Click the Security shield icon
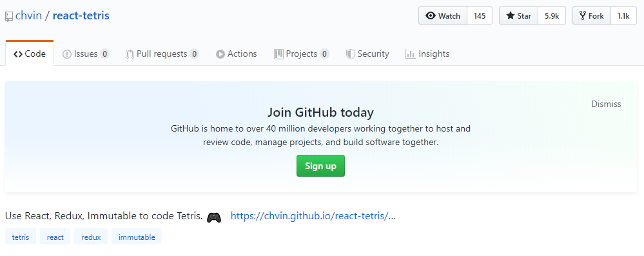Image resolution: width=644 pixels, height=256 pixels. tap(350, 54)
